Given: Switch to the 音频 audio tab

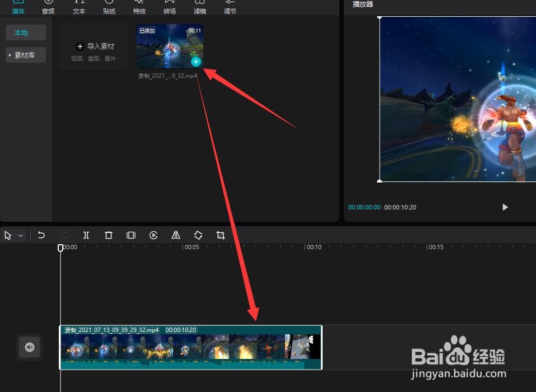Looking at the screenshot, I should (48, 7).
